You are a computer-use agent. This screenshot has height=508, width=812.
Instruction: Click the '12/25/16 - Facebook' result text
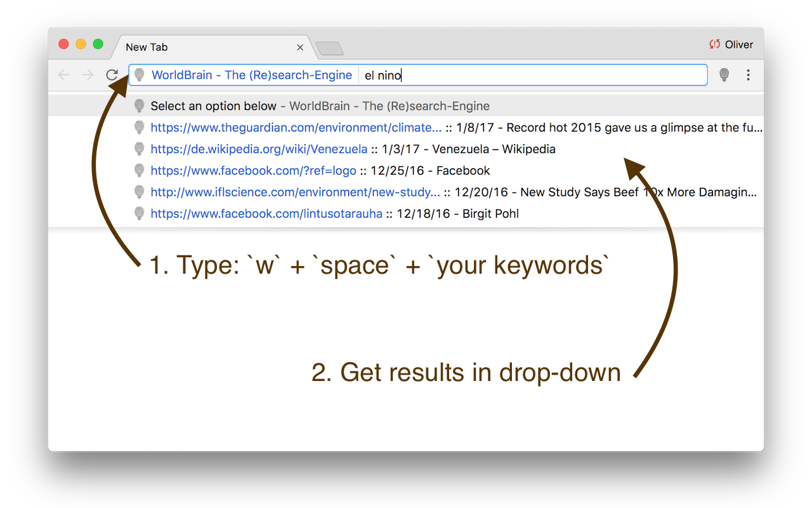click(x=431, y=171)
